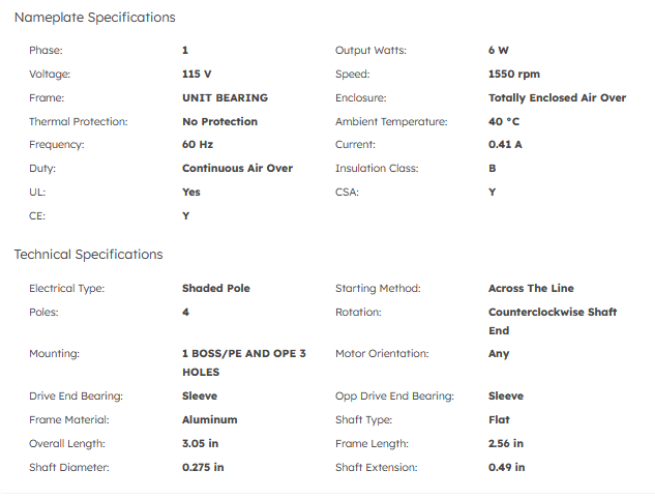Viewport: 655px width, 500px height.
Task: Click the 6 W output watts value
Action: click(499, 50)
